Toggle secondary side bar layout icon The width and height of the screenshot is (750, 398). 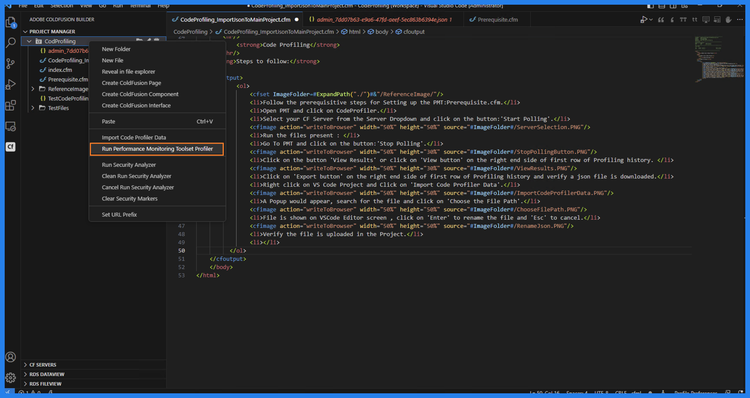[673, 6]
